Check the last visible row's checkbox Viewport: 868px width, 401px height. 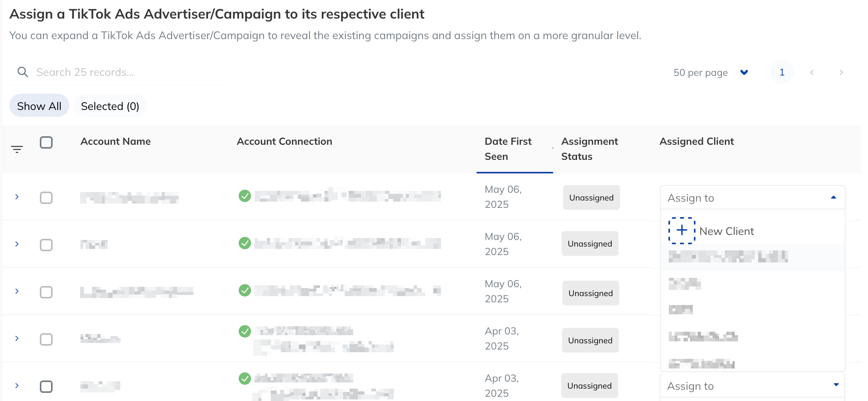pyautogui.click(x=46, y=387)
